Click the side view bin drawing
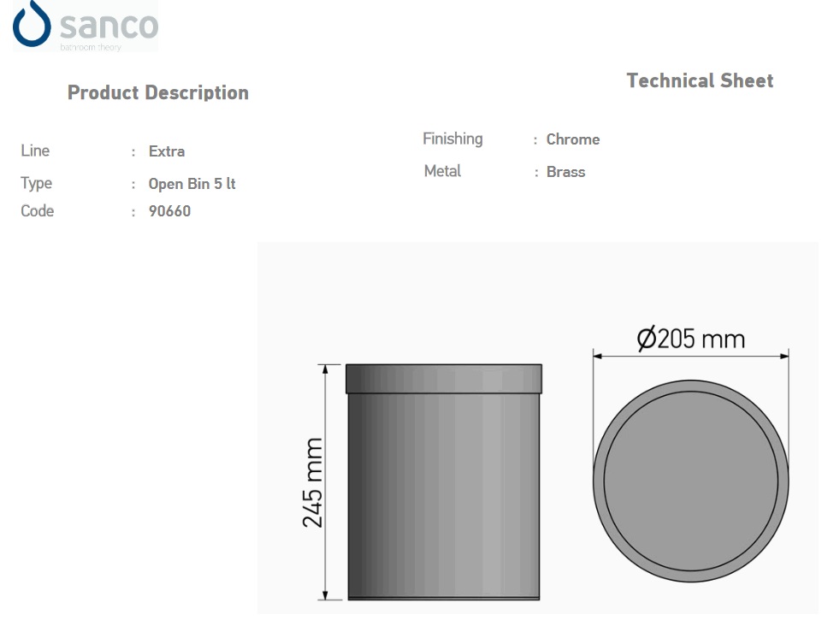The width and height of the screenshot is (840, 626). coord(444,482)
